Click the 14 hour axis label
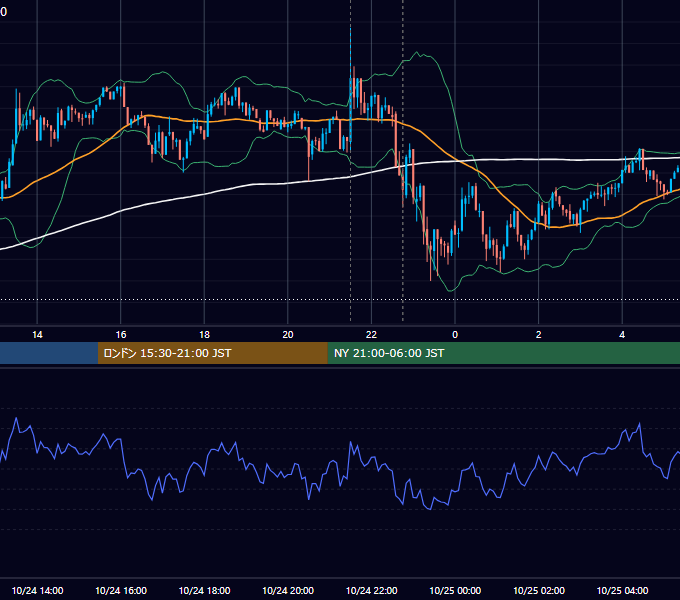 click(x=37, y=335)
